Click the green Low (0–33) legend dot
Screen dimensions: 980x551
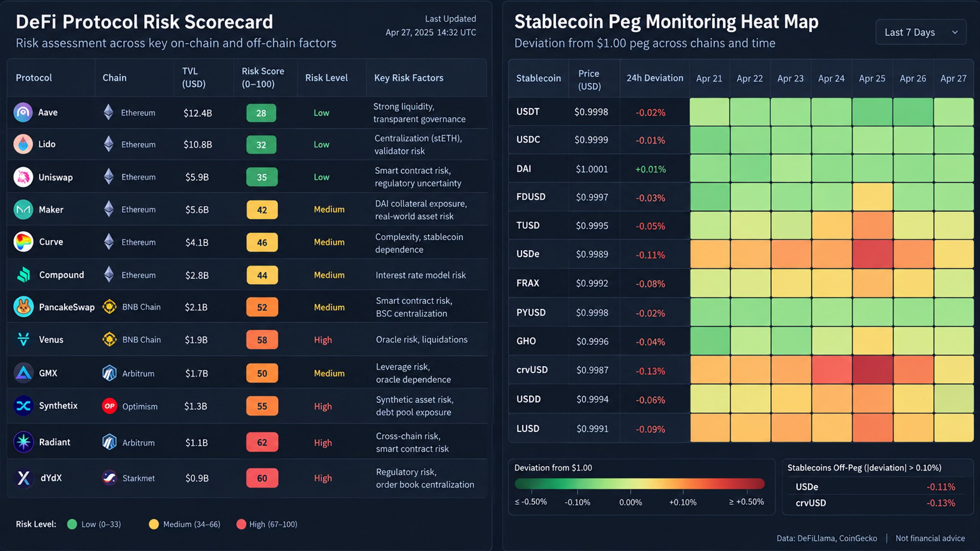tap(72, 524)
